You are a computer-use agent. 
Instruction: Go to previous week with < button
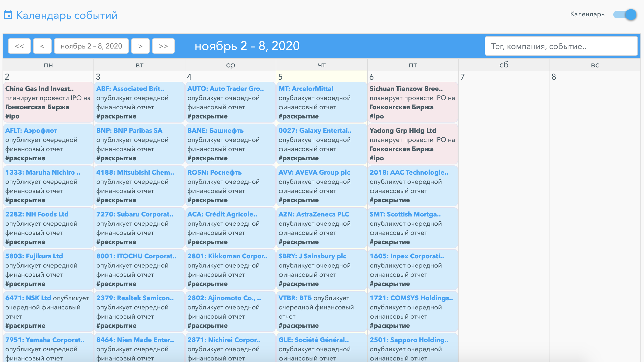pyautogui.click(x=42, y=46)
